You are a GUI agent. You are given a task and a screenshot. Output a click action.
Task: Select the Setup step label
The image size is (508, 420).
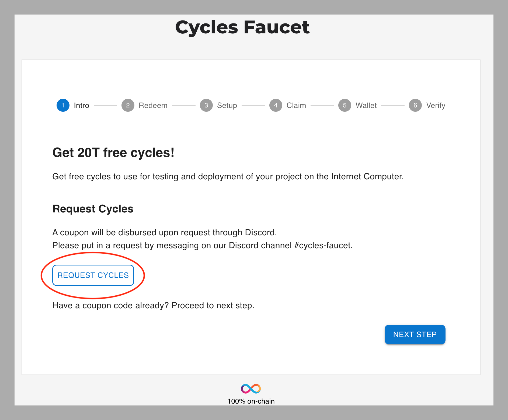point(227,106)
